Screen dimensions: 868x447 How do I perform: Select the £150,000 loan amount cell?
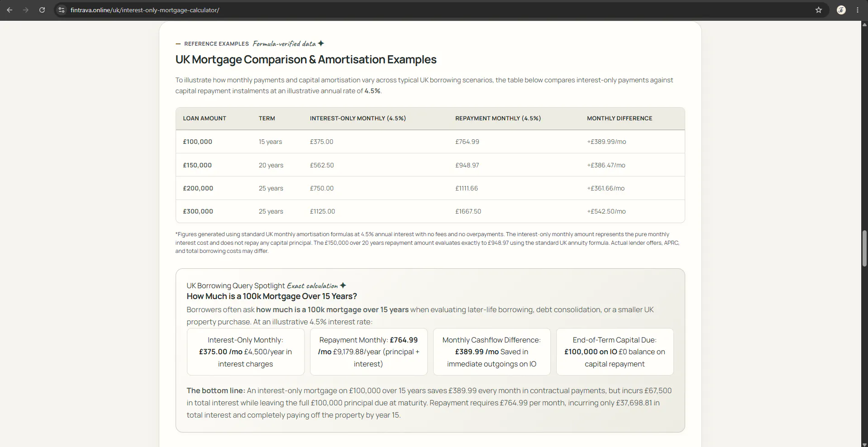click(x=197, y=165)
